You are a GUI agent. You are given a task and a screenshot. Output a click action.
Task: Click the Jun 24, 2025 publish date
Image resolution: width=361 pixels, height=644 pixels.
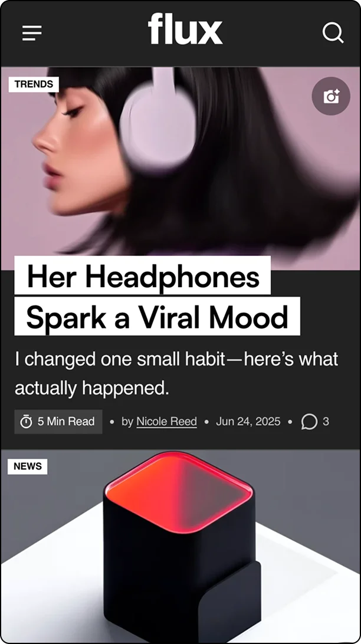coord(248,422)
